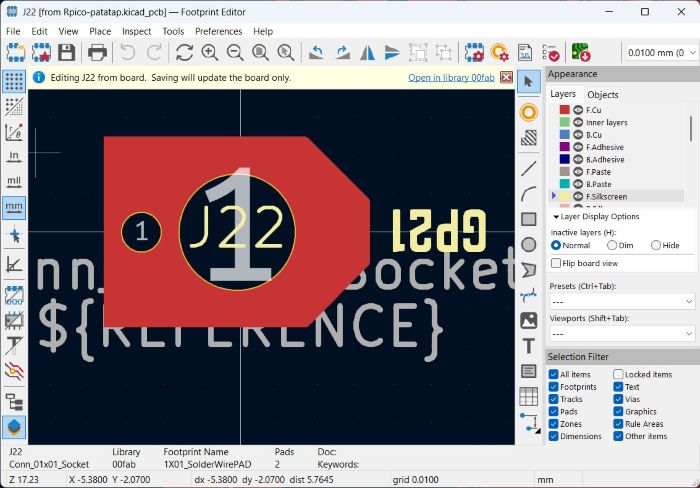Switch units to mils
The height and width of the screenshot is (488, 700).
[14, 182]
